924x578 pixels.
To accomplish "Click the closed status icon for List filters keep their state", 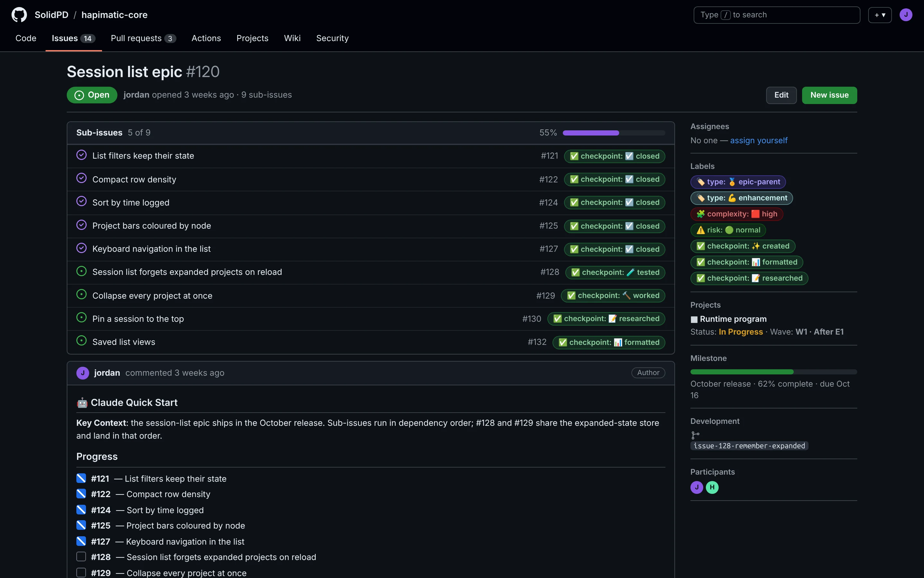I will coord(81,155).
